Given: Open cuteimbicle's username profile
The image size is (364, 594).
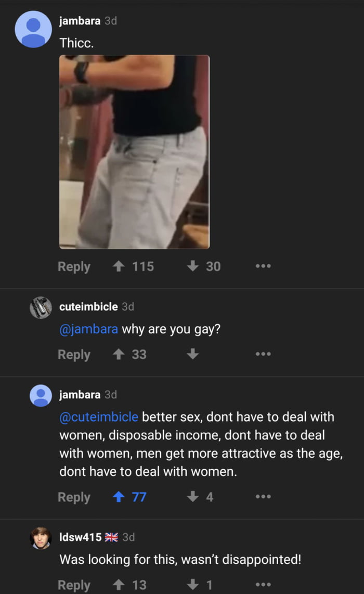Looking at the screenshot, I should coord(88,306).
